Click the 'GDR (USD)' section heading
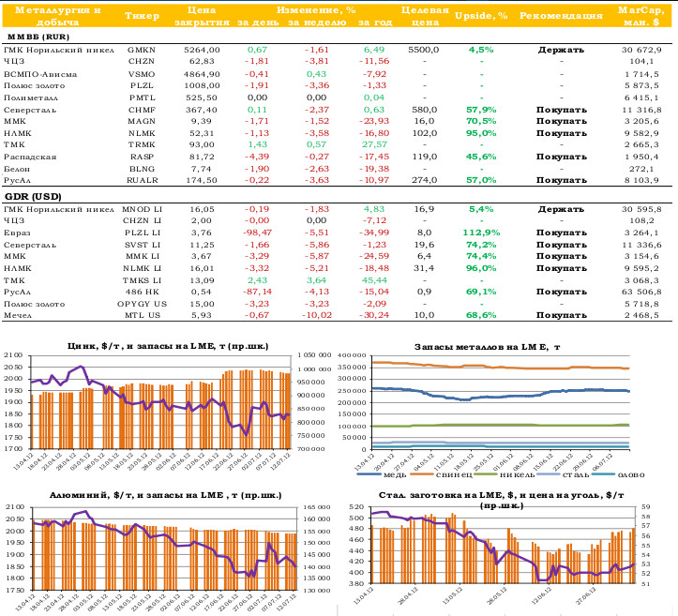678x616 pixels. tap(33, 197)
